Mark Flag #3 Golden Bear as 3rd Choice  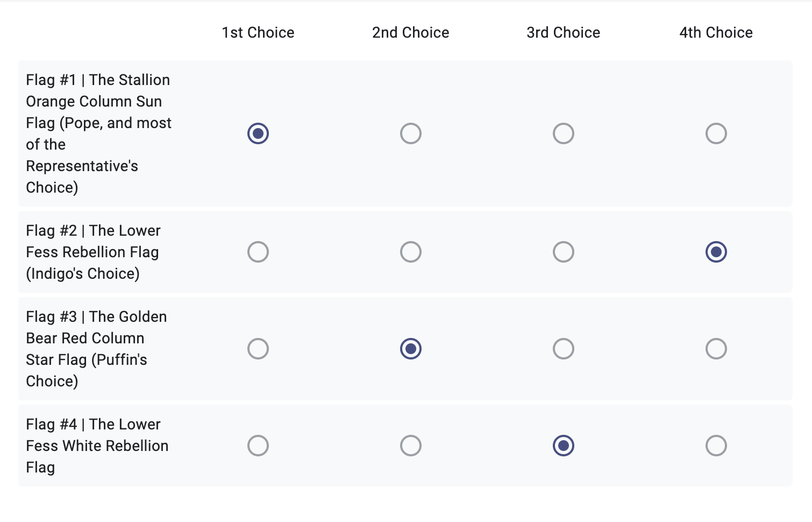(x=564, y=349)
